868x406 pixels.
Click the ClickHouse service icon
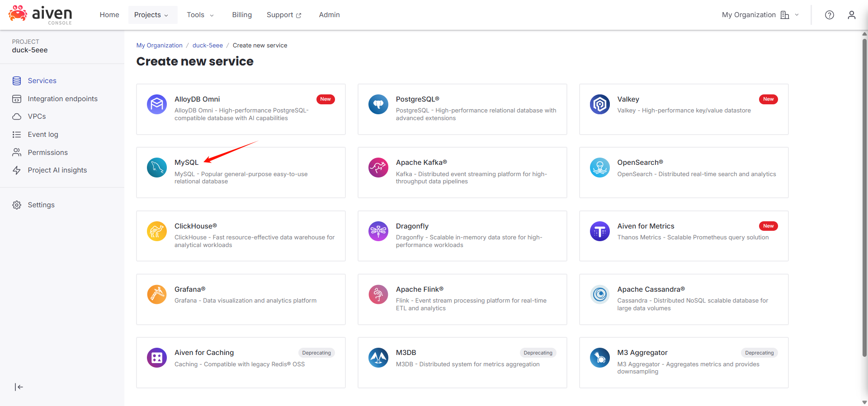(157, 231)
